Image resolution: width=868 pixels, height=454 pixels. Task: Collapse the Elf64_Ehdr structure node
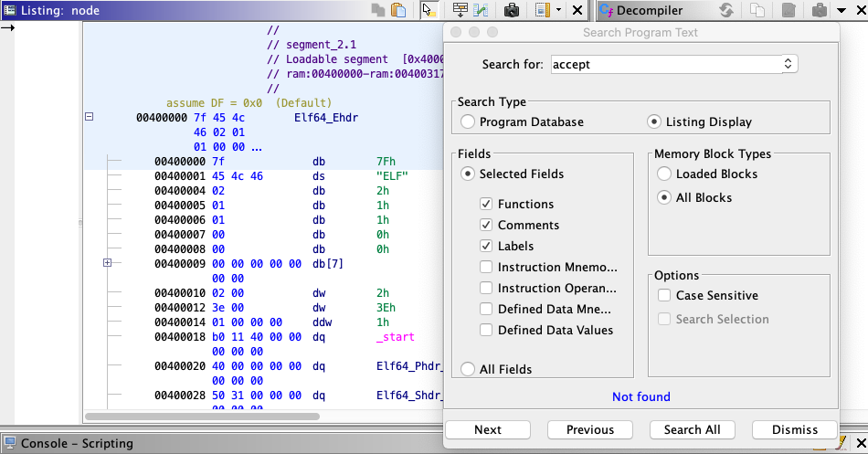89,117
